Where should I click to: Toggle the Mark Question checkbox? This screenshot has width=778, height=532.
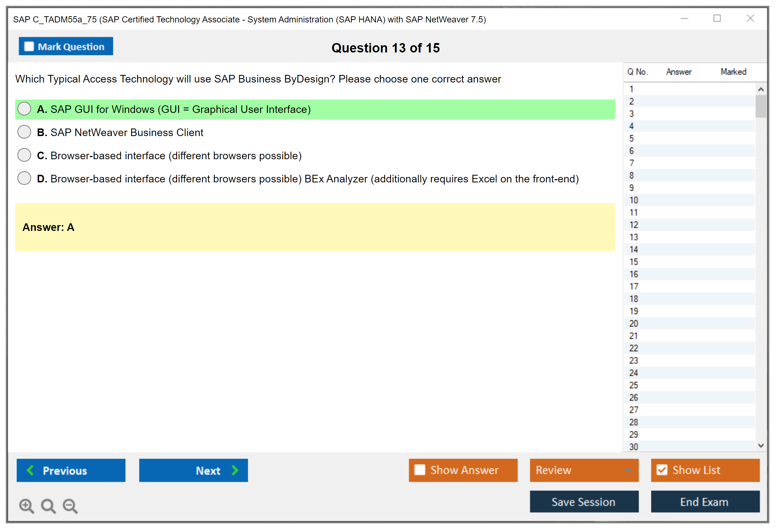(x=29, y=46)
